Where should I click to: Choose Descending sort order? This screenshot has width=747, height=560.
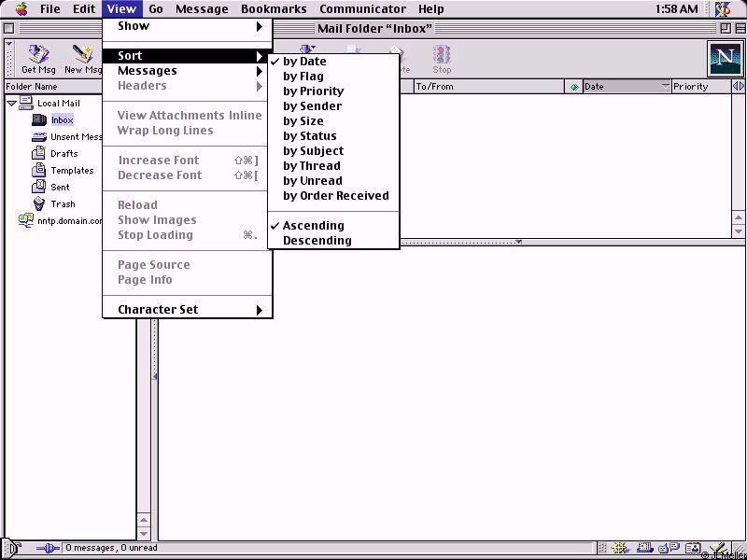pos(317,241)
